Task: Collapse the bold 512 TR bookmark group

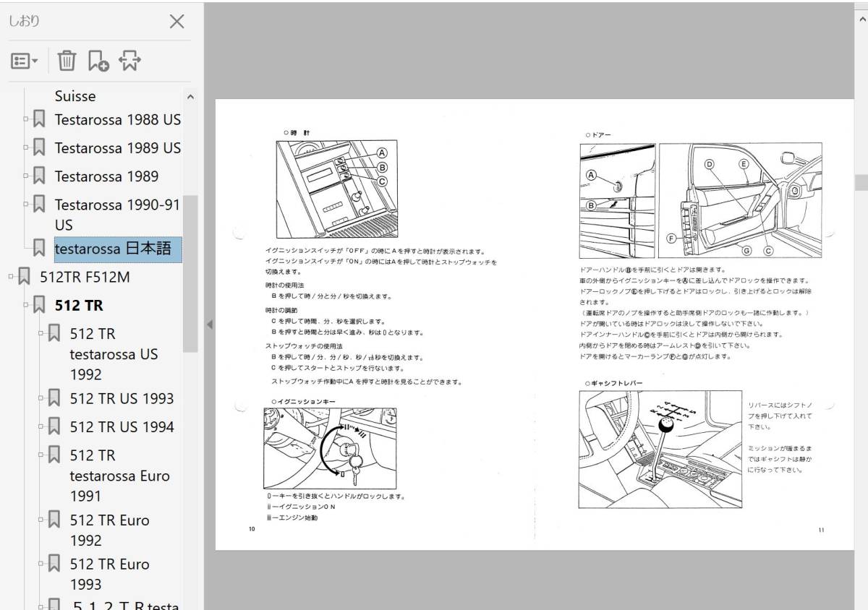Action: 27,305
